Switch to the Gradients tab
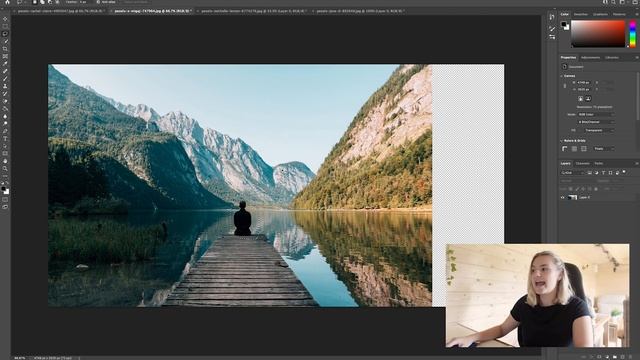This screenshot has width=640, height=360. (x=600, y=14)
